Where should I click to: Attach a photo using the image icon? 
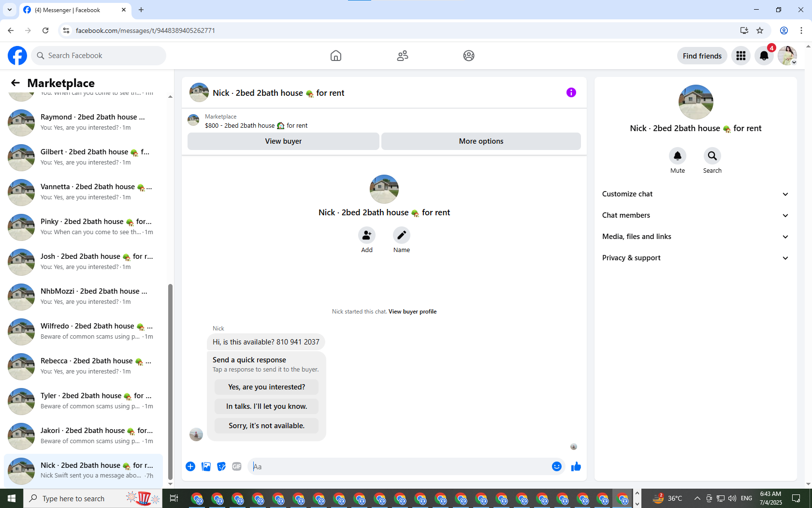click(206, 466)
